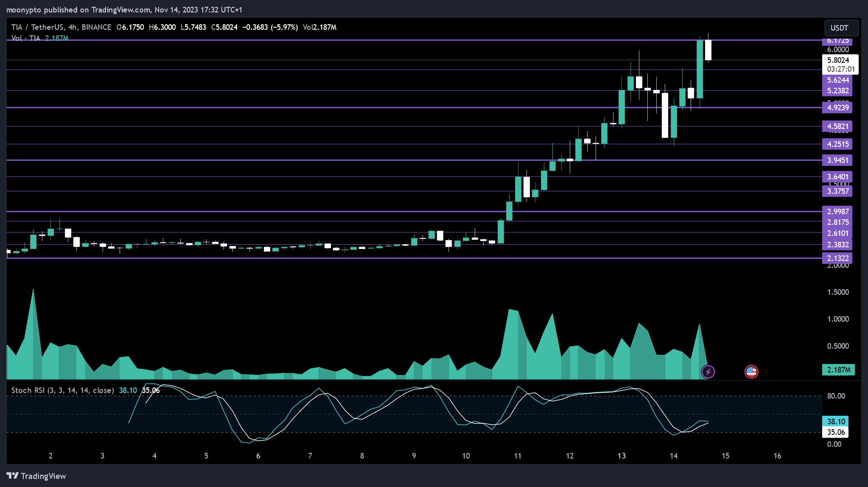The height and width of the screenshot is (487, 868).
Task: Select the 4.9239 price level label
Action: pyautogui.click(x=837, y=107)
